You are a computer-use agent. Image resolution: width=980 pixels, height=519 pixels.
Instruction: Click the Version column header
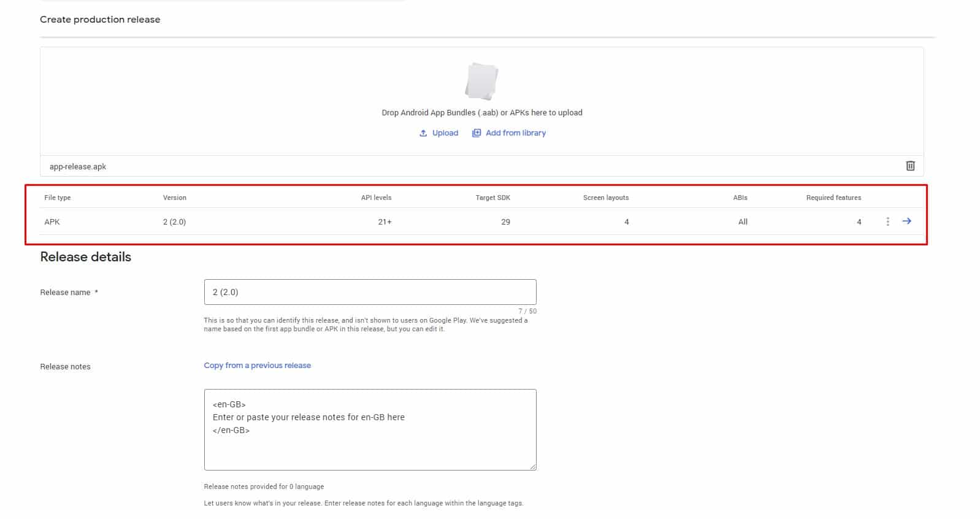pos(175,198)
